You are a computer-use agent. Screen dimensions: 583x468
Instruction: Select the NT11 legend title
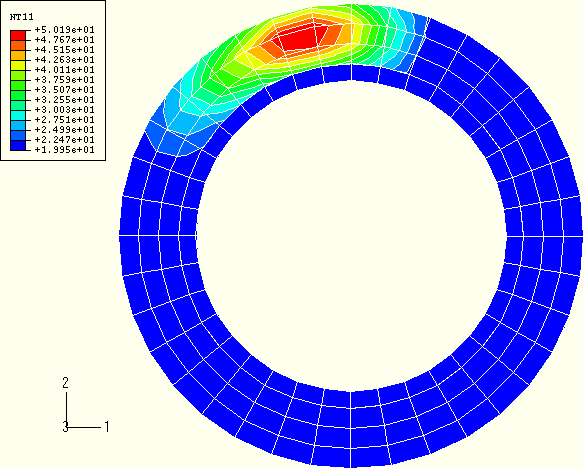[x=22, y=17]
